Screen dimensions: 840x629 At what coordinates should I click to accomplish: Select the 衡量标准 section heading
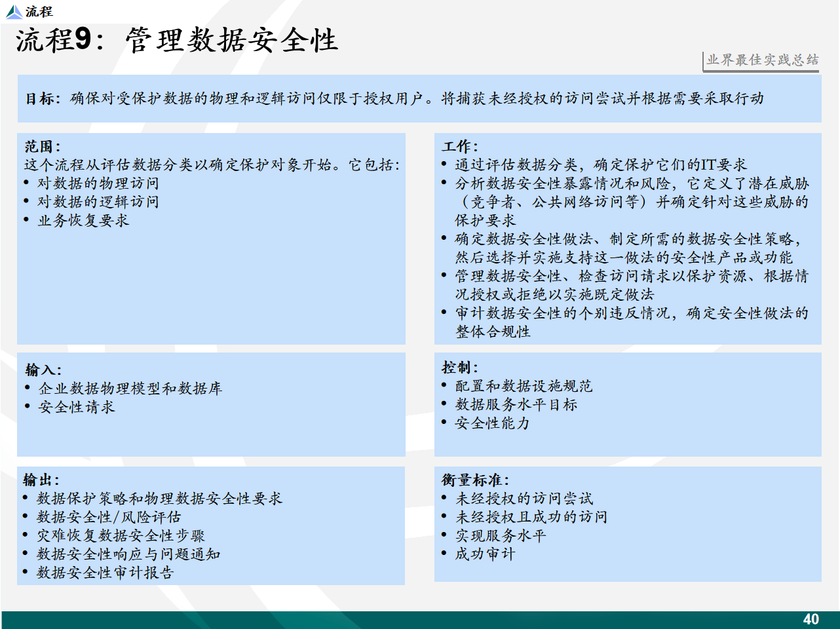point(476,480)
